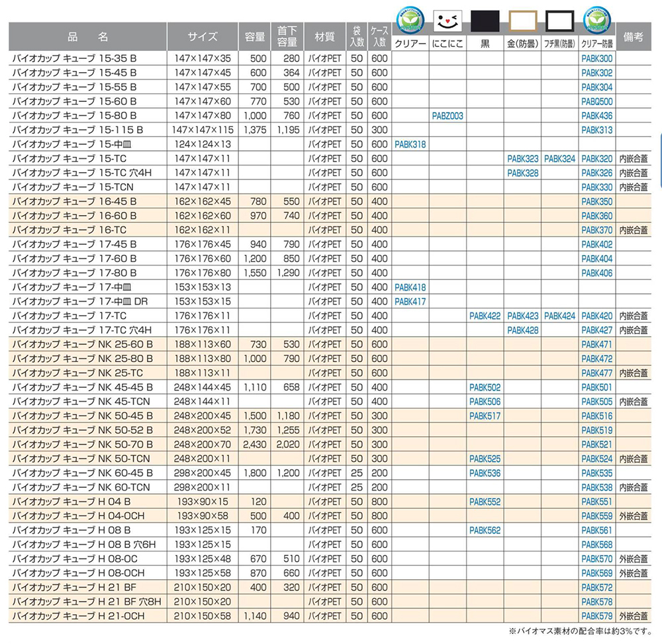This screenshot has width=662, height=644.
Task: Open product code PABK302
Action: pyautogui.click(x=597, y=73)
